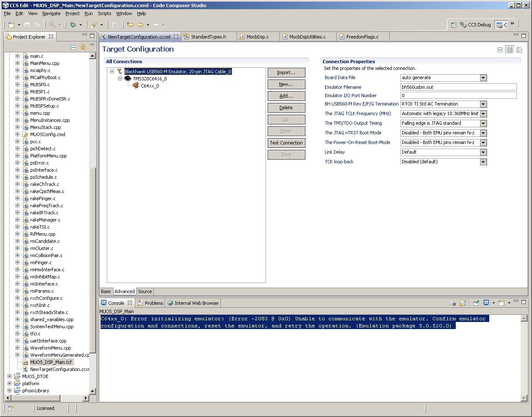Switch to the Basic configuration tab
Screen dimensions: 532x417
click(x=106, y=291)
